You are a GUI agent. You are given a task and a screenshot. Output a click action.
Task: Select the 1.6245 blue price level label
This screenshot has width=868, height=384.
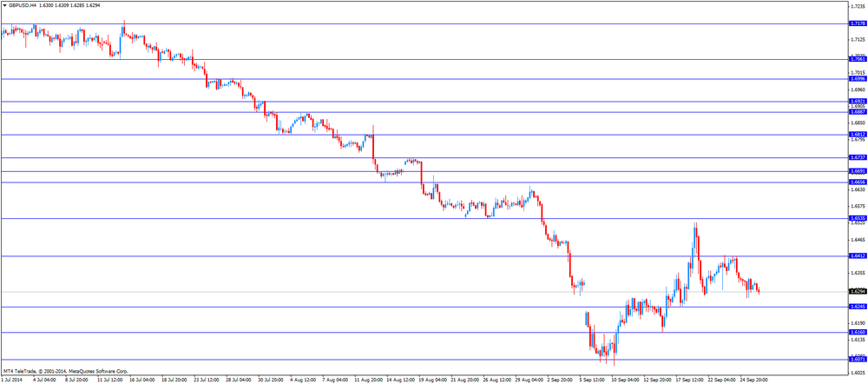(x=857, y=307)
